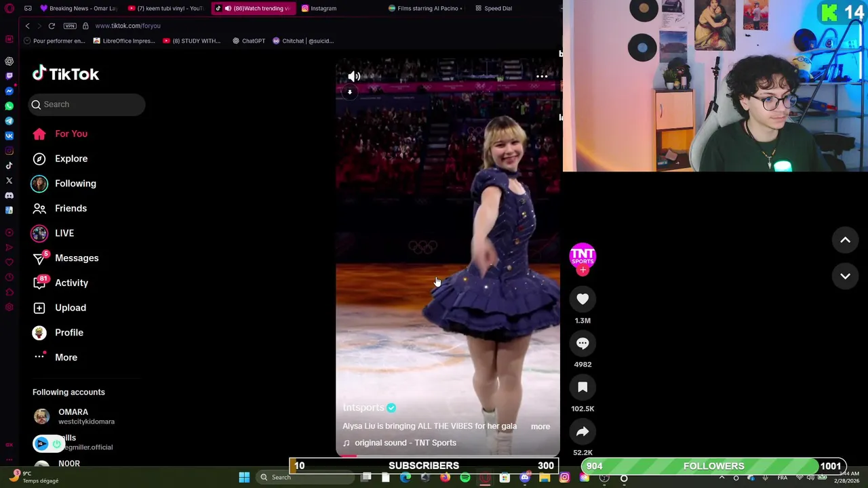
Task: Open the Explore page
Action: coord(60,159)
